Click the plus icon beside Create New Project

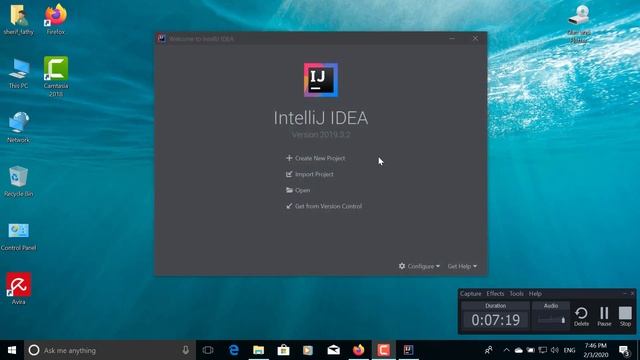tap(289, 158)
